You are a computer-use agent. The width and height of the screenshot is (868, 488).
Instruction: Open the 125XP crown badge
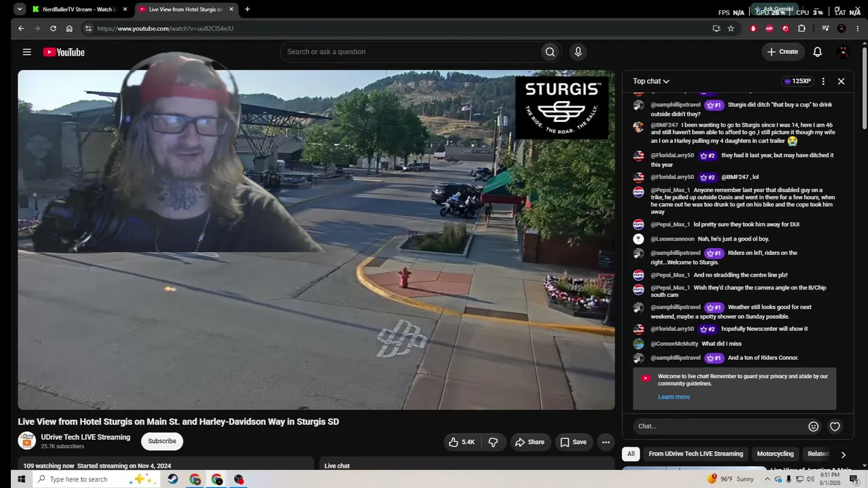click(x=797, y=81)
